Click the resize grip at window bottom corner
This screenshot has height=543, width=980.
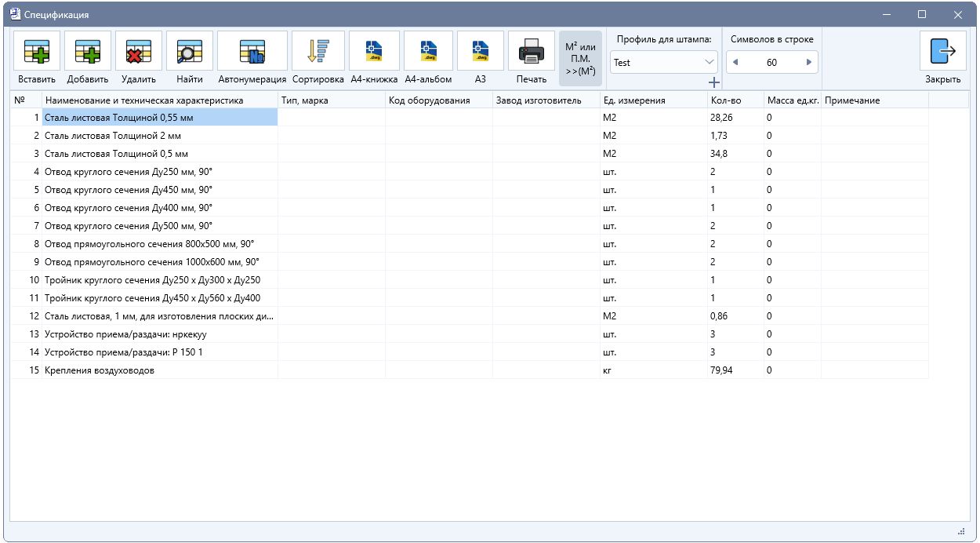pyautogui.click(x=961, y=531)
